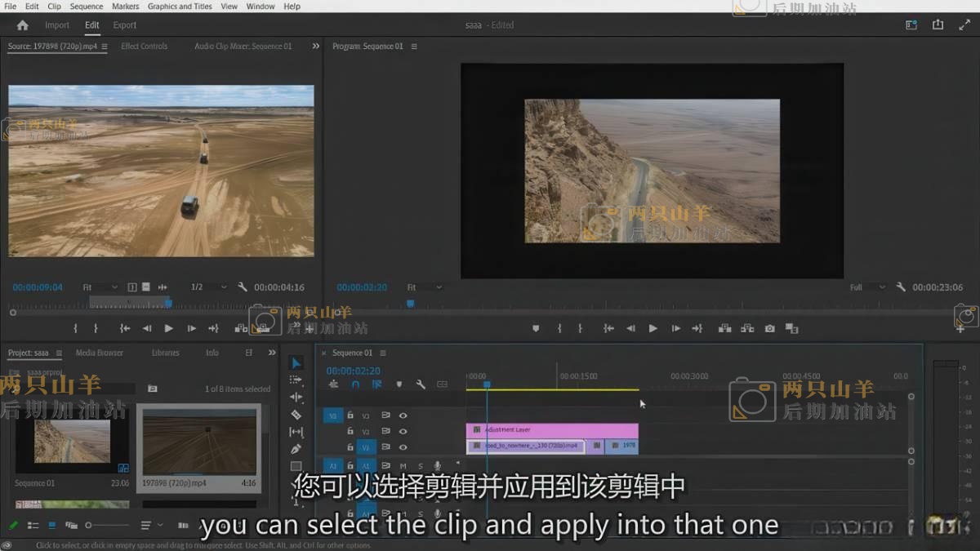Open the Sequence menu
980x551 pixels.
87,7
